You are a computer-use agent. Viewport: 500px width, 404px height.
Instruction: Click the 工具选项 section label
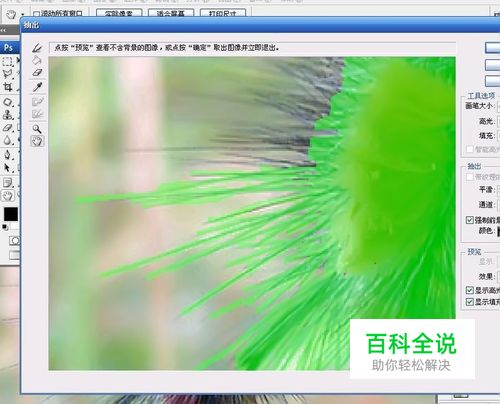click(x=481, y=96)
